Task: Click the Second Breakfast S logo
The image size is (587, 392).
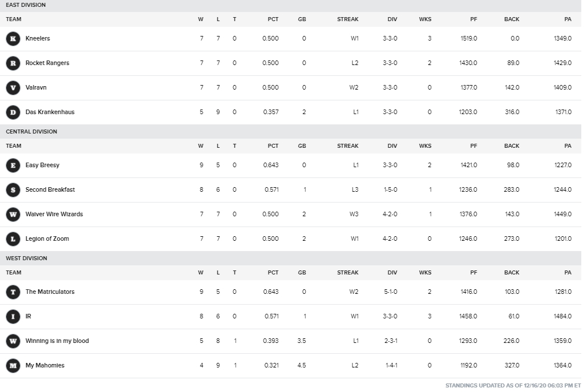Action: 13,190
